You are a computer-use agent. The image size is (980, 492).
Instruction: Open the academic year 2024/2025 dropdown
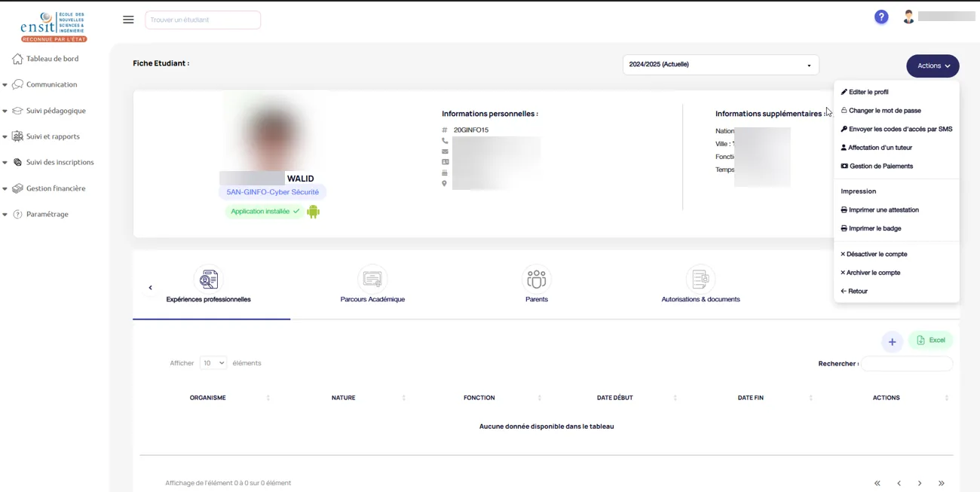point(720,65)
